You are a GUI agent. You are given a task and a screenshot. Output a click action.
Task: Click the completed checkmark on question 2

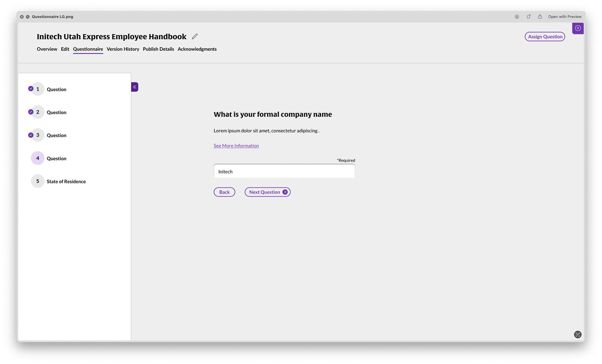click(31, 112)
